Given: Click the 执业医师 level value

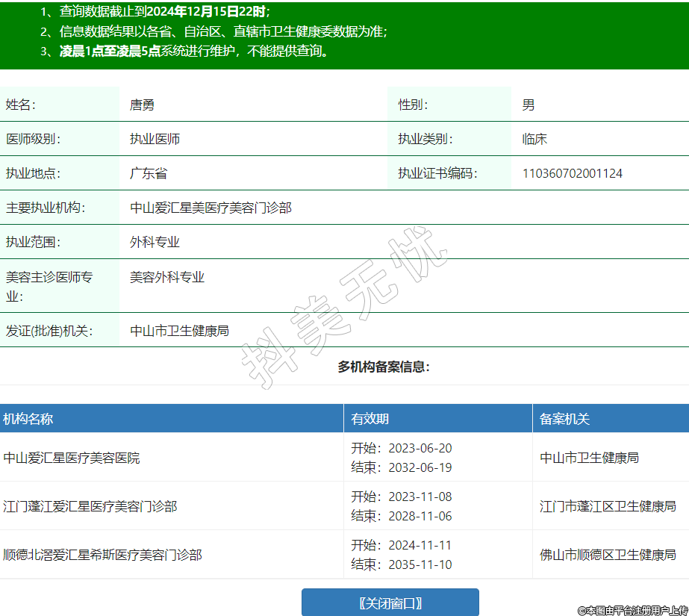Looking at the screenshot, I should point(155,139).
